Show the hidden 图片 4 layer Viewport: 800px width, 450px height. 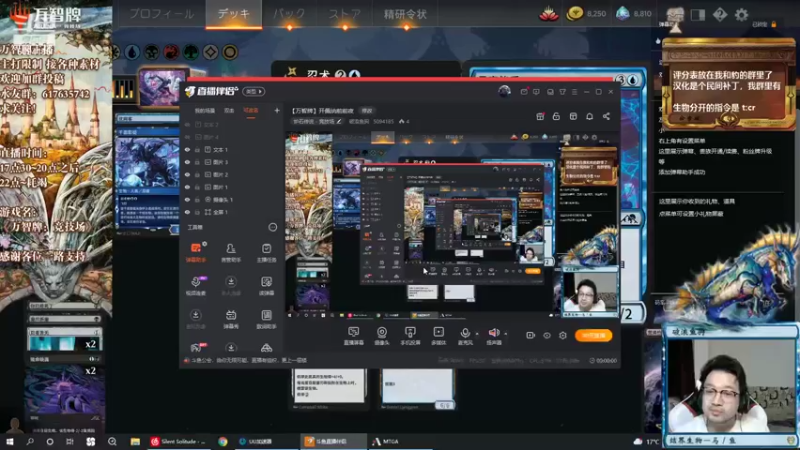click(x=187, y=137)
